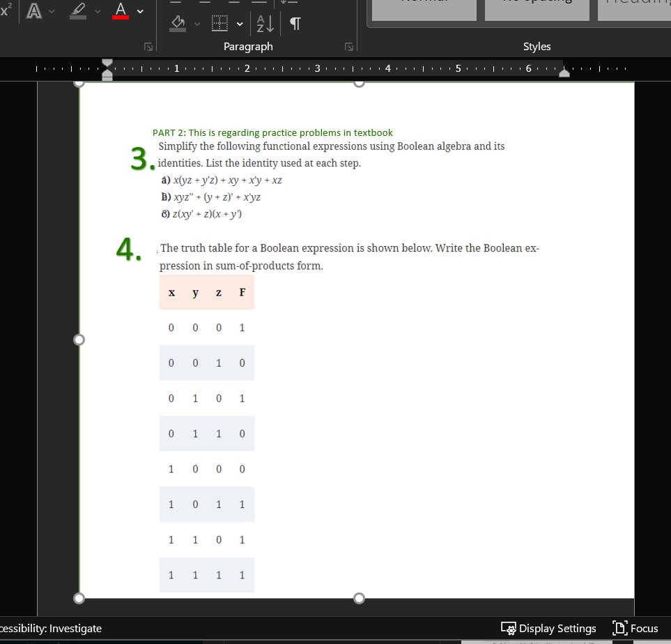Show paragraph formatting marks
Image resolution: width=671 pixels, height=644 pixels.
294,23
